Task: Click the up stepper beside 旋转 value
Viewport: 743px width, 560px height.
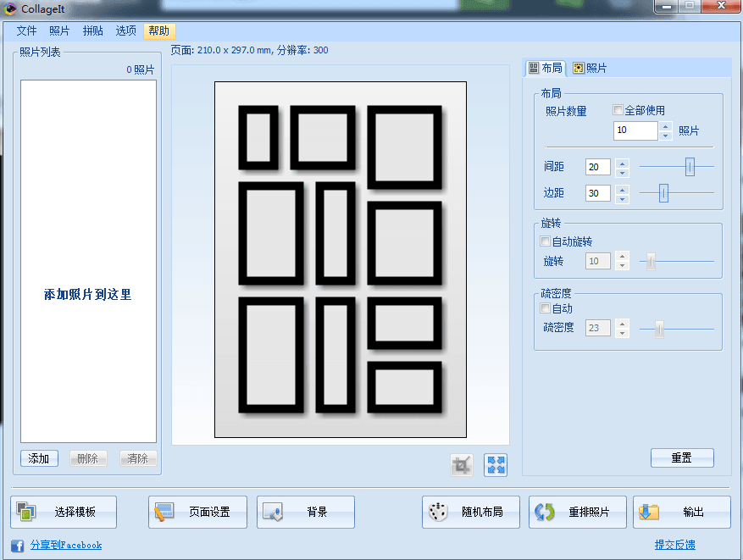Action: coord(622,257)
